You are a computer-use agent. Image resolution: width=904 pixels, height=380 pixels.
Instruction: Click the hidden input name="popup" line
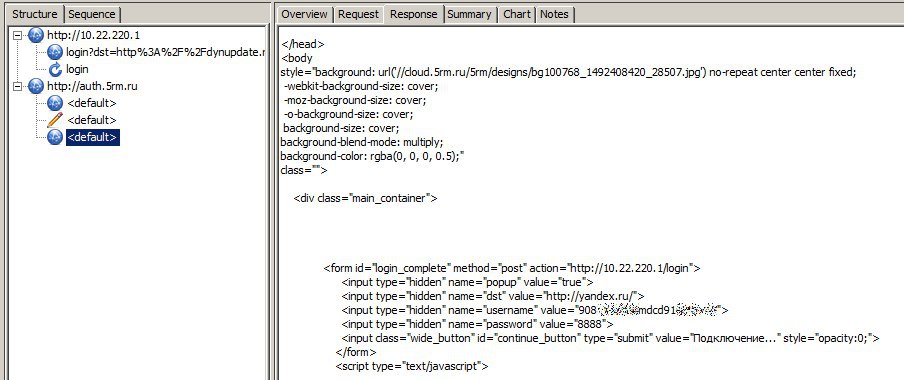coord(468,282)
